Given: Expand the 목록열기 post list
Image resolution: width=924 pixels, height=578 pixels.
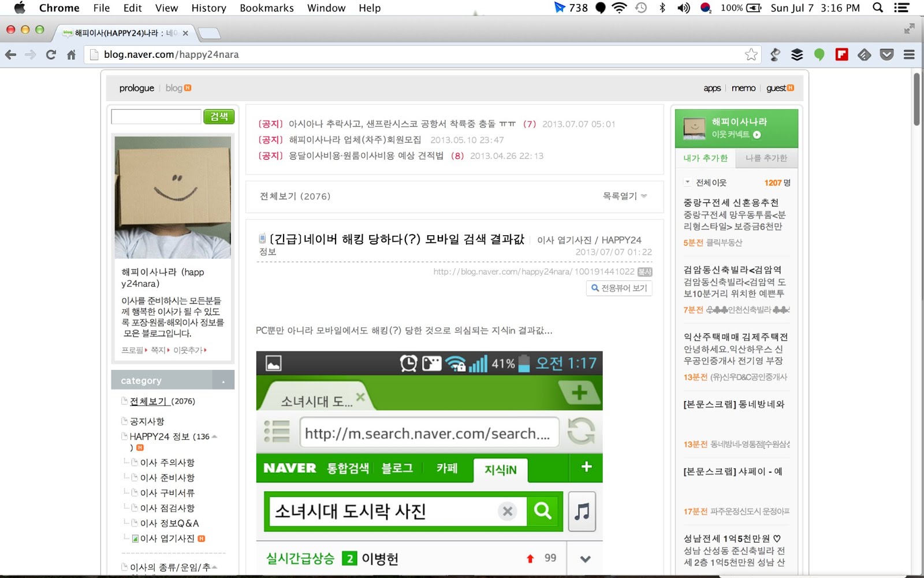Looking at the screenshot, I should pos(625,196).
